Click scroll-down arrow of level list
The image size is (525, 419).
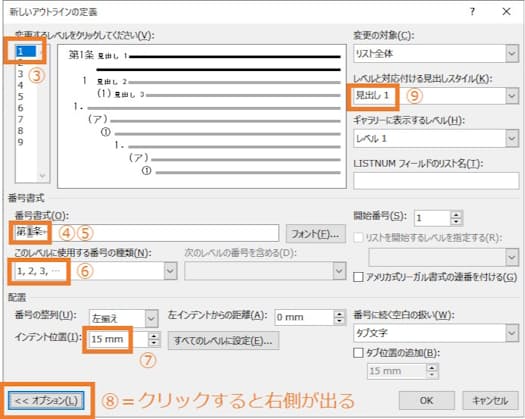click(x=43, y=175)
